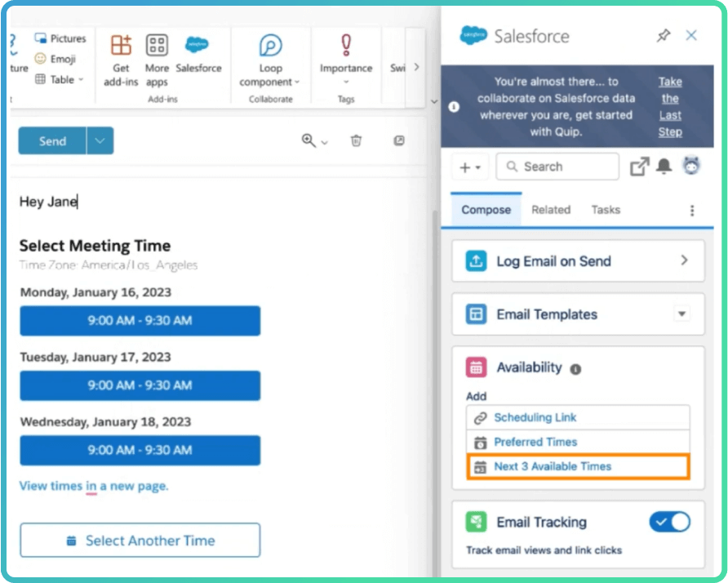
Task: Open the Emoji picker
Action: point(55,59)
